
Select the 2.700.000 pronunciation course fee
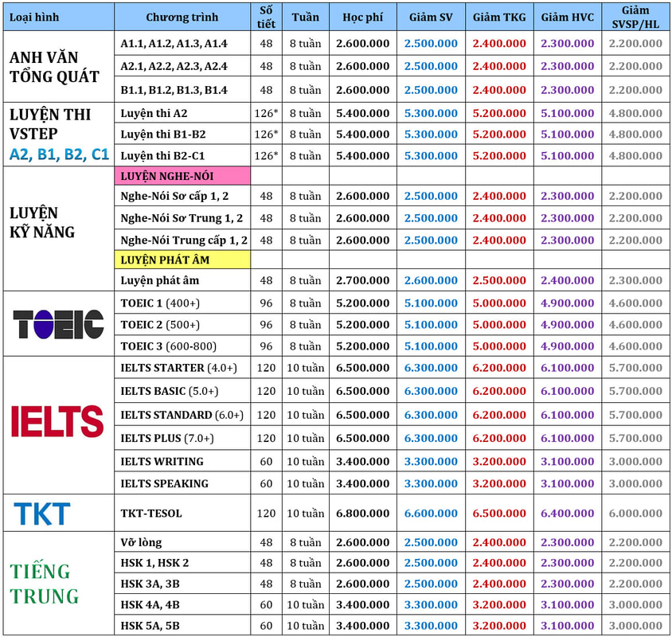pyautogui.click(x=362, y=280)
